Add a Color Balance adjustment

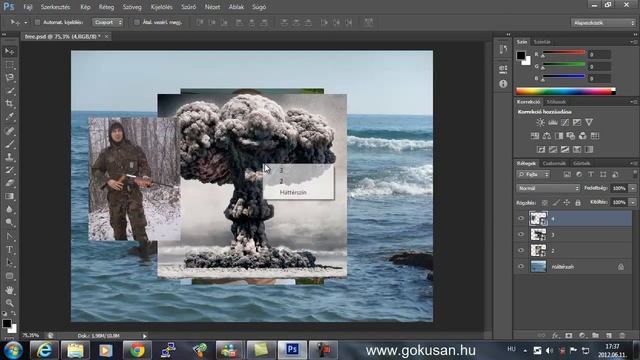click(547, 136)
